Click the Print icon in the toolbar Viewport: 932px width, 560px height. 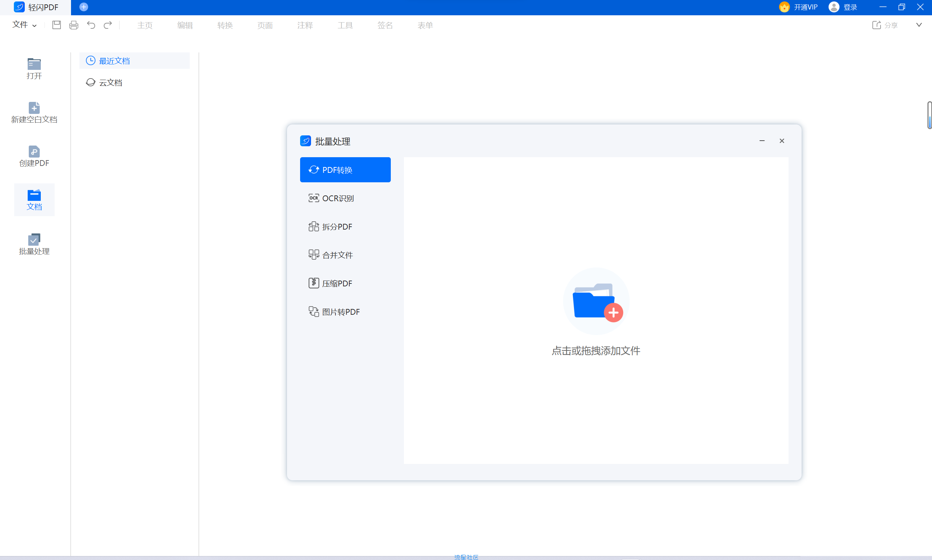click(74, 25)
